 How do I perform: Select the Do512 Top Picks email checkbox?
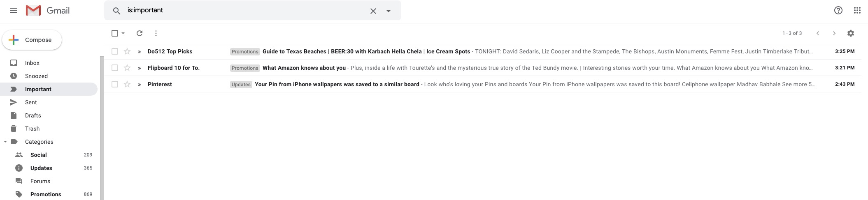pyautogui.click(x=115, y=51)
